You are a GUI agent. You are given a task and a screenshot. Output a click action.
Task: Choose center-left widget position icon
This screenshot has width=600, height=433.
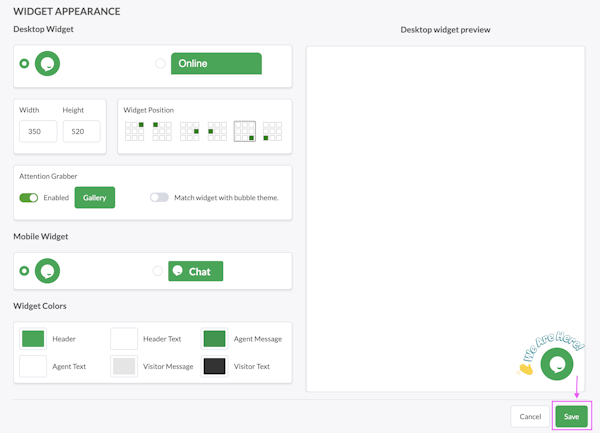pyautogui.click(x=217, y=131)
